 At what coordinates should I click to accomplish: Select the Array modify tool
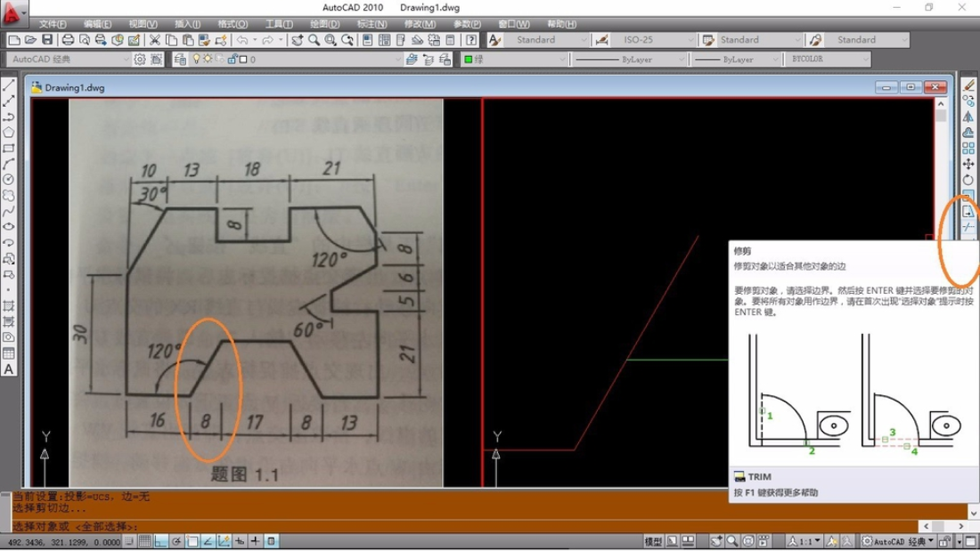tap(968, 148)
